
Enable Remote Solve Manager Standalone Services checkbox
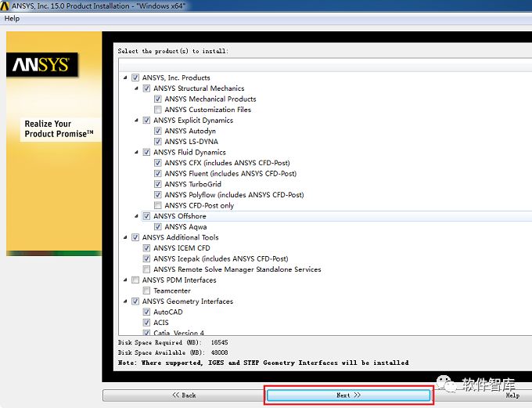click(146, 269)
